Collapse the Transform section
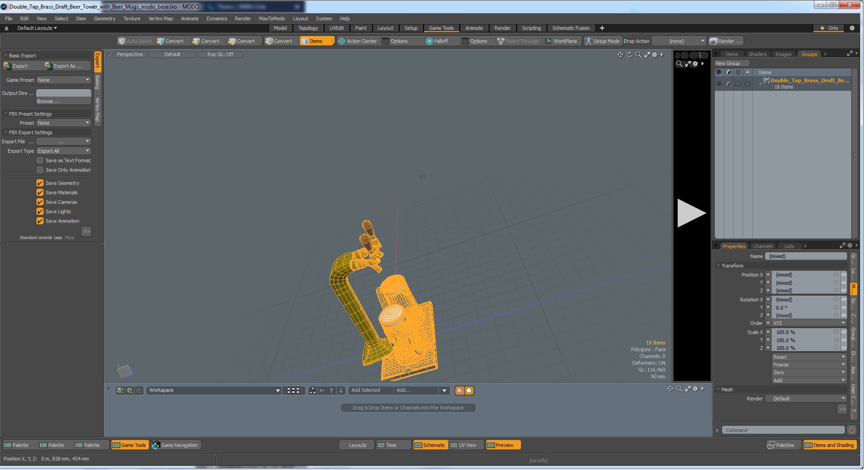This screenshot has height=470, width=868. pyautogui.click(x=718, y=266)
